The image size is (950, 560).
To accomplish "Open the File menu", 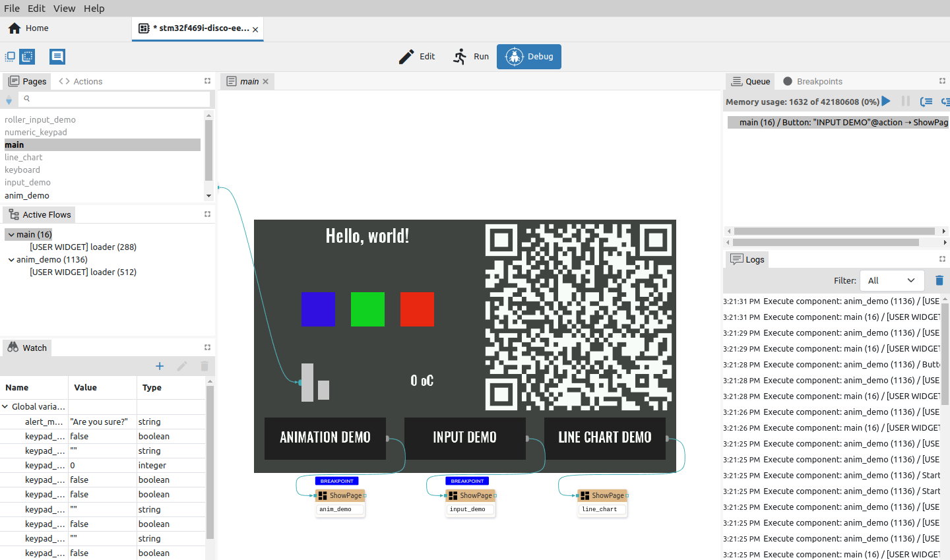I will click(x=12, y=8).
